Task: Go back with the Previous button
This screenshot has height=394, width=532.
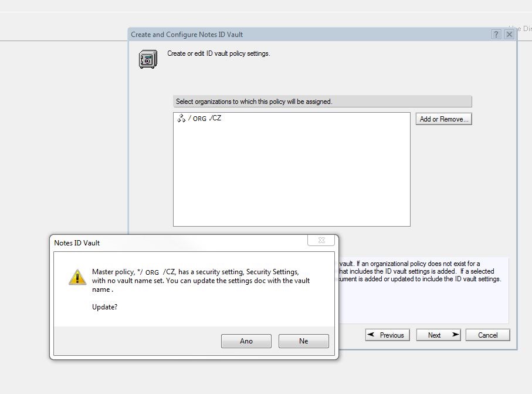Action: pos(388,335)
